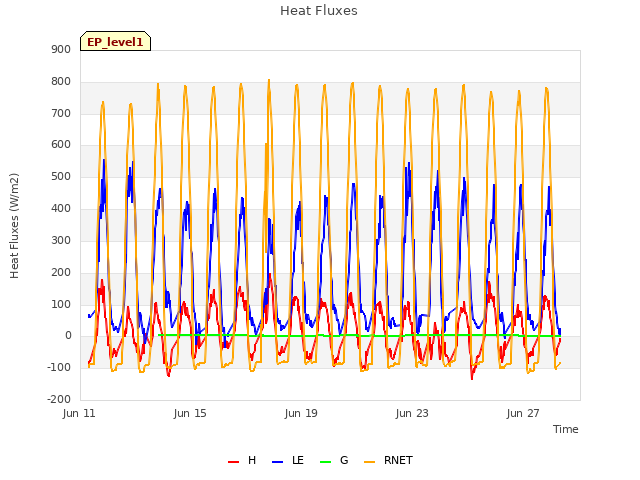Screen dimensions: 640x480
Task: Click the 500 y-axis tick label
Action: [61, 177]
